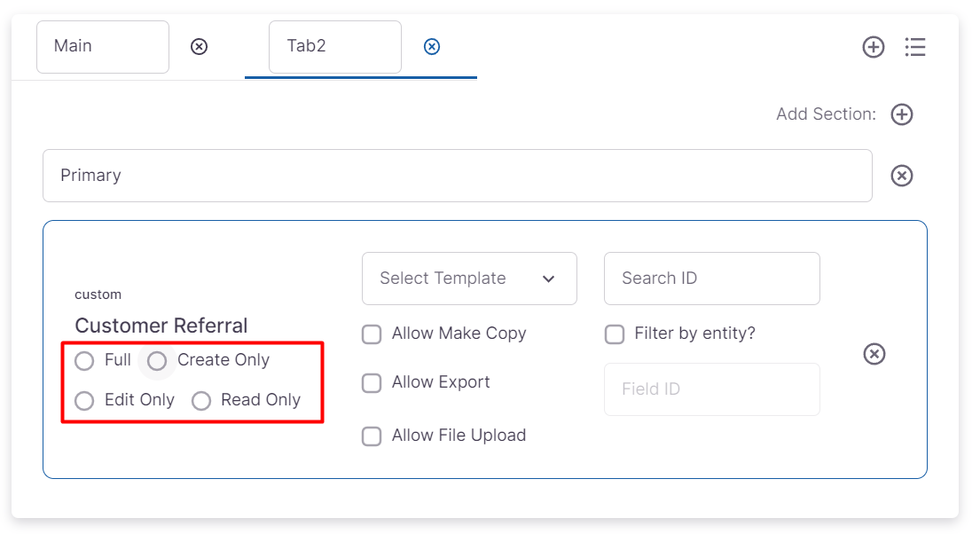
Task: Remove the Customer Referral block
Action: tap(874, 355)
